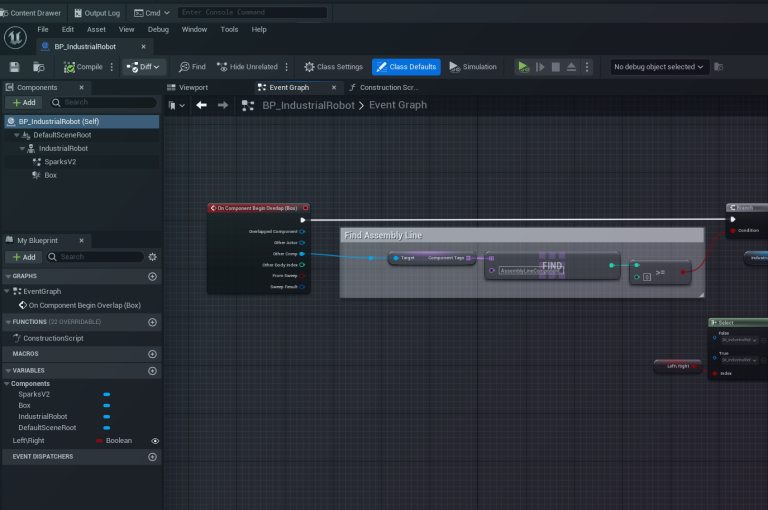
Task: Enable Simulation mode
Action: (x=473, y=67)
